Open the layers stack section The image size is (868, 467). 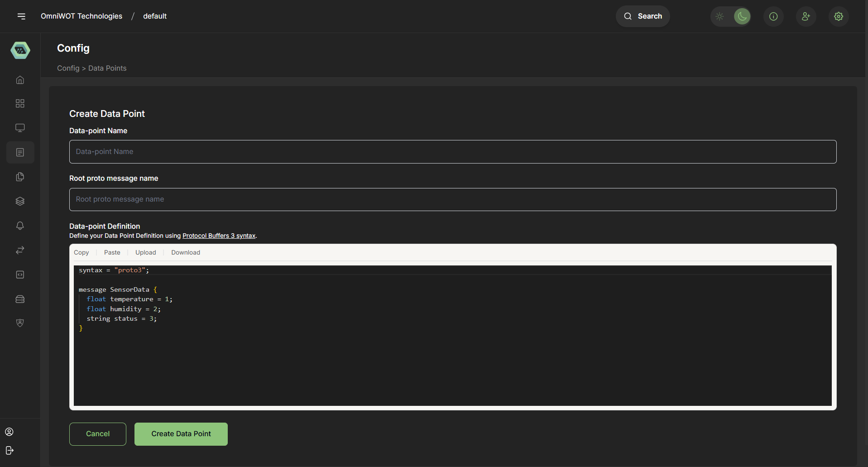pos(20,201)
